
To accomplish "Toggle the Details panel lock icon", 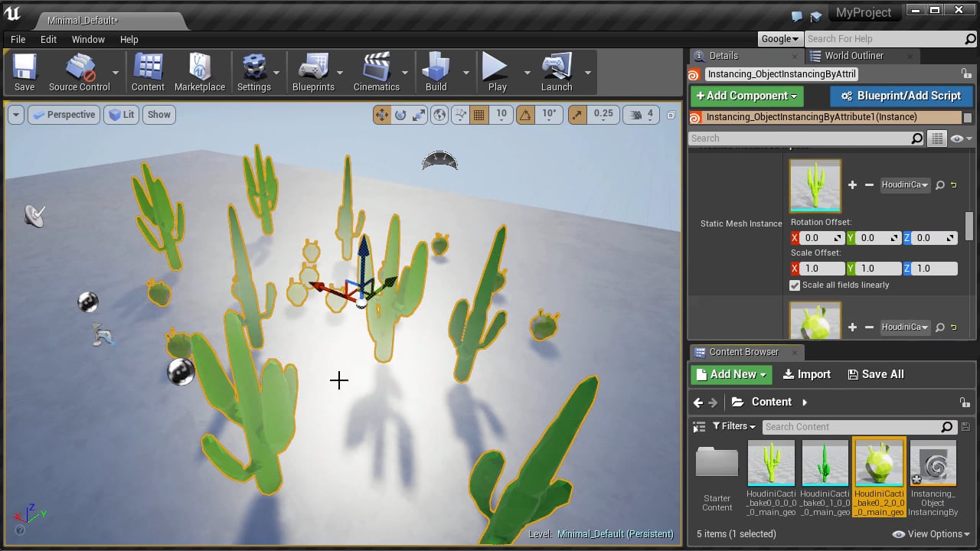I will coord(966,74).
